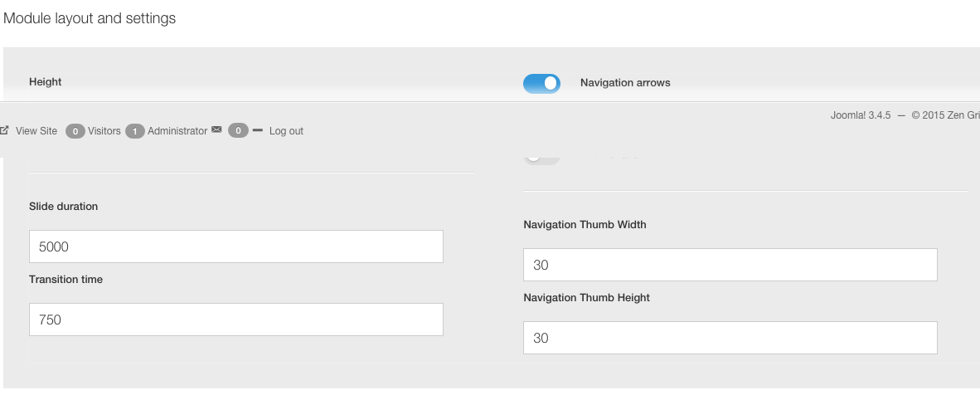Click the Visitors label in the status bar
Image resolution: width=980 pixels, height=400 pixels.
point(104,131)
